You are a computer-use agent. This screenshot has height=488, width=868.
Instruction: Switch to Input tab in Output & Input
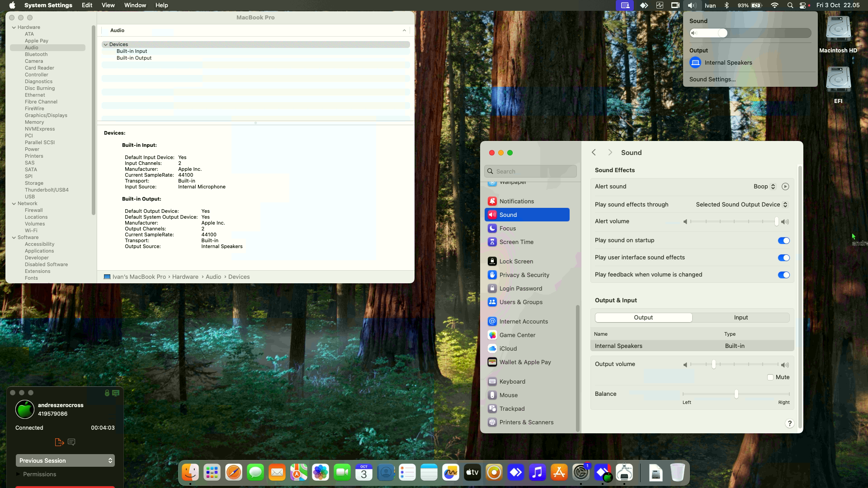(x=741, y=318)
